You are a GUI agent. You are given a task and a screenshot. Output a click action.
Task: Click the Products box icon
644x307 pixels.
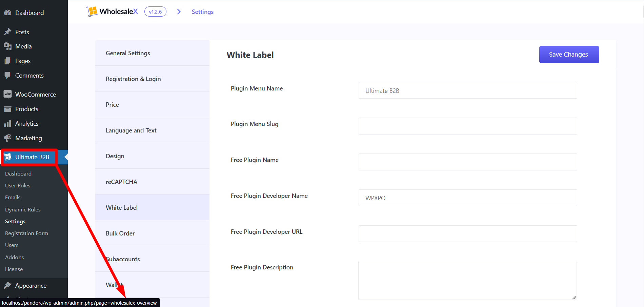click(x=8, y=109)
